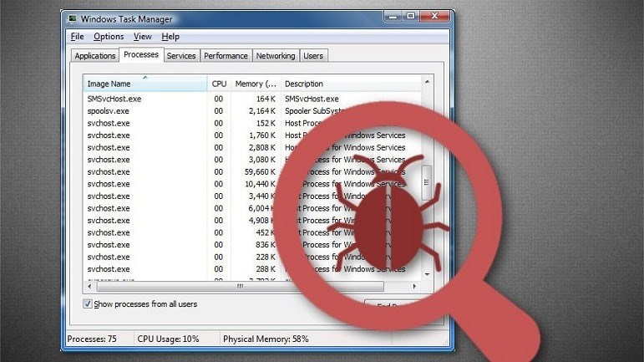This screenshot has width=644, height=362.
Task: Close the Windows Task Manager window
Action: pos(434,17)
